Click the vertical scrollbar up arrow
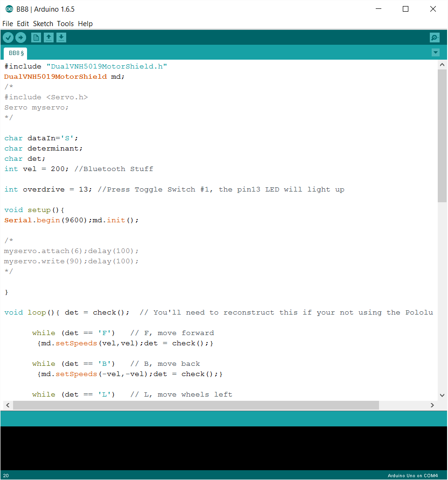Viewport: 448px width, 480px height. [442, 64]
